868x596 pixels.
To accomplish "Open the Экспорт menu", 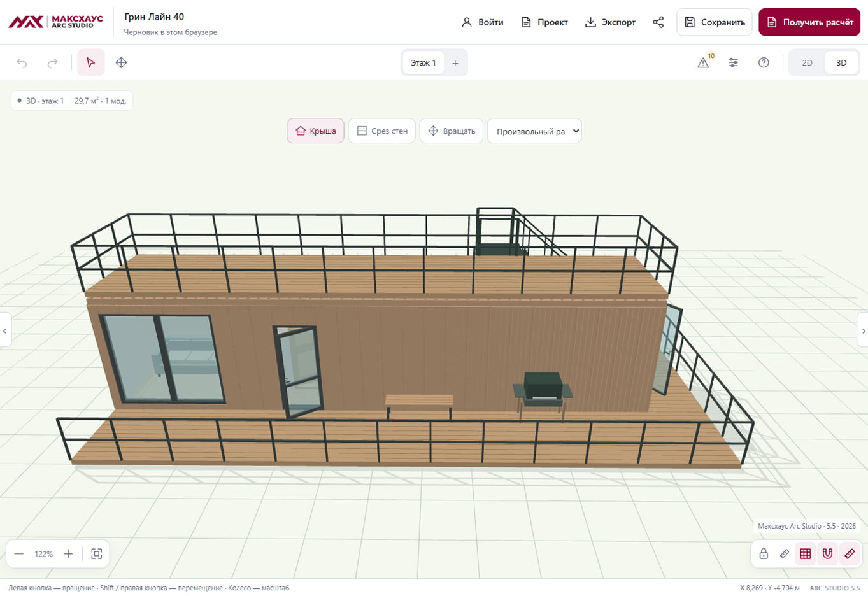I will point(611,22).
